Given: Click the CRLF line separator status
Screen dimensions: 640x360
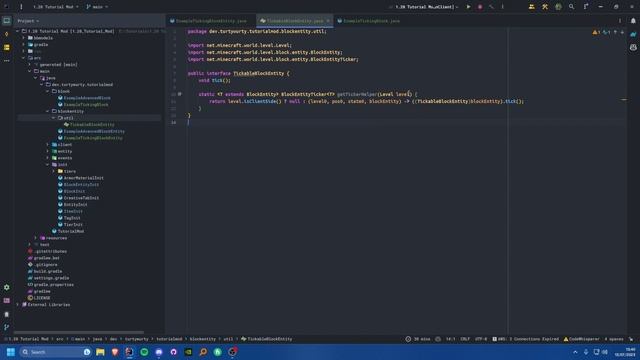Looking at the screenshot, I should 465,339.
